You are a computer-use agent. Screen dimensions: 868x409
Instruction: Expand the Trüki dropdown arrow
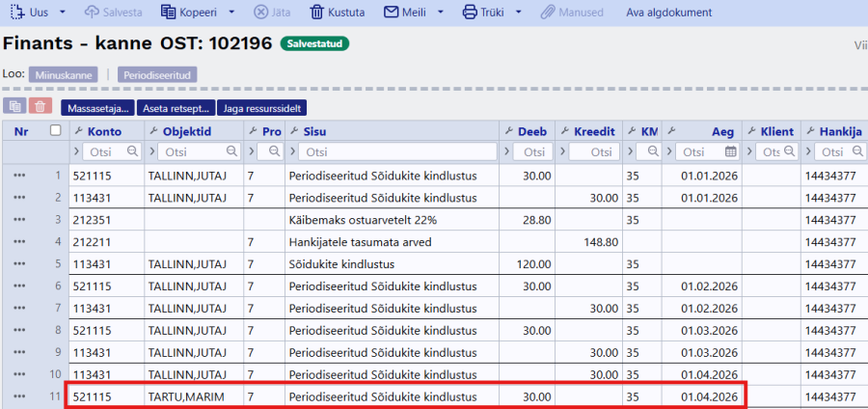(x=519, y=13)
